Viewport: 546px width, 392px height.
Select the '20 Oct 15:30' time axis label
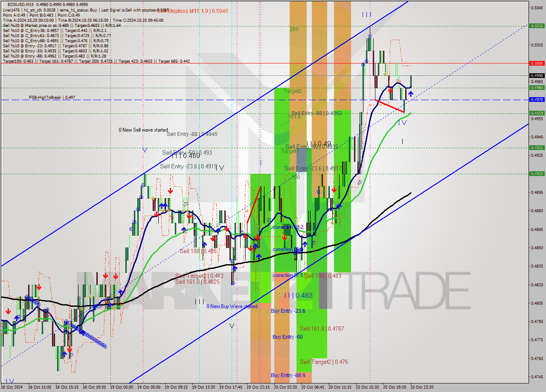pyautogui.click(x=367, y=387)
